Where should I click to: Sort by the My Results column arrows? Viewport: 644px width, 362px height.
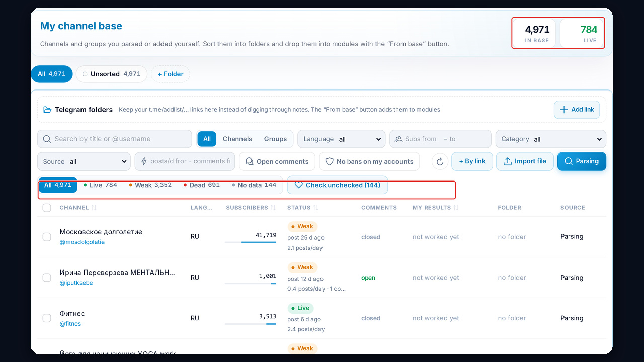456,208
